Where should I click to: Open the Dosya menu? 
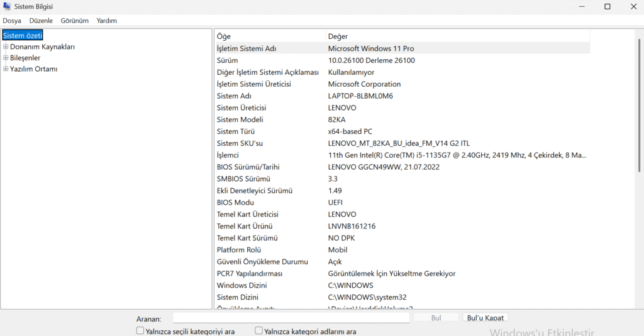(x=12, y=21)
